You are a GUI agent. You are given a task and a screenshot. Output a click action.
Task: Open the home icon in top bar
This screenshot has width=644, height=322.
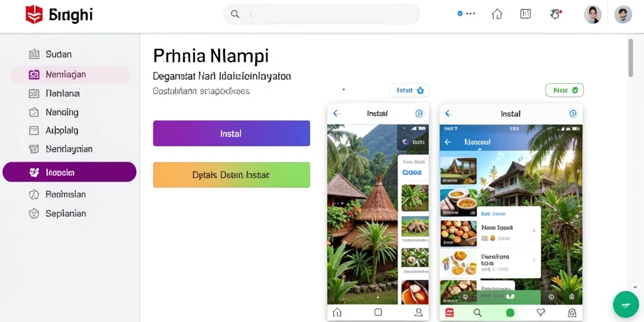click(x=497, y=14)
